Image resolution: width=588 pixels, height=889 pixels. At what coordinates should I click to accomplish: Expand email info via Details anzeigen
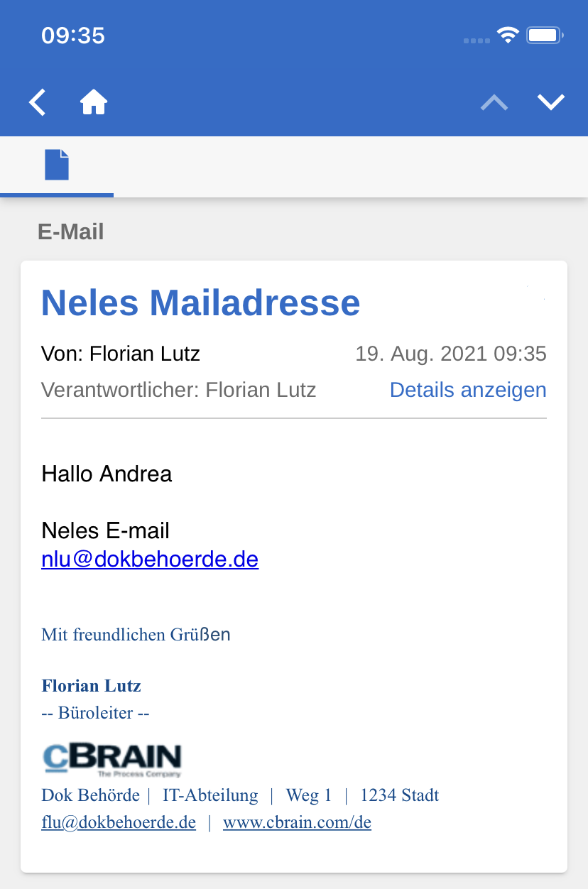click(468, 390)
